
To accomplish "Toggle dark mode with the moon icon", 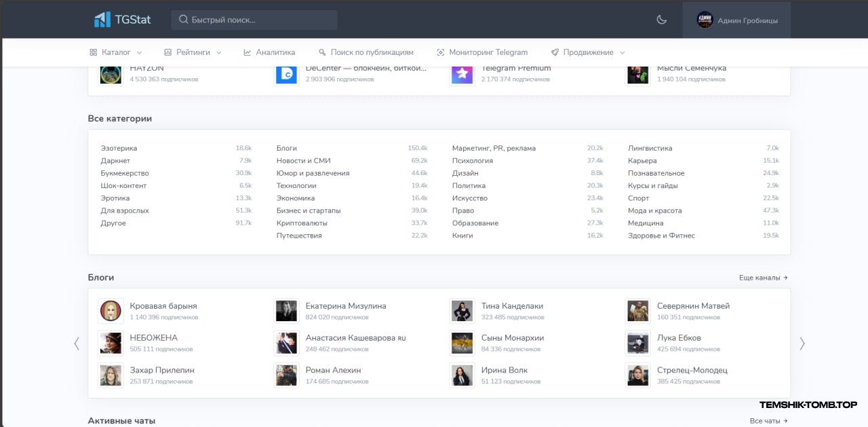I will (662, 20).
